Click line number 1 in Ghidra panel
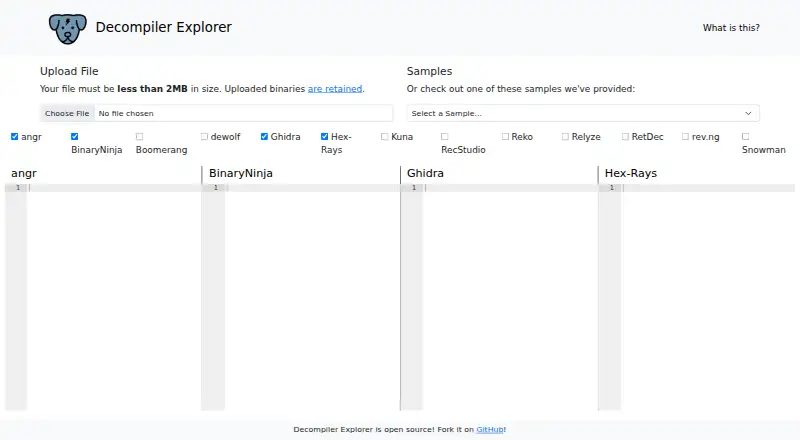 tap(414, 188)
